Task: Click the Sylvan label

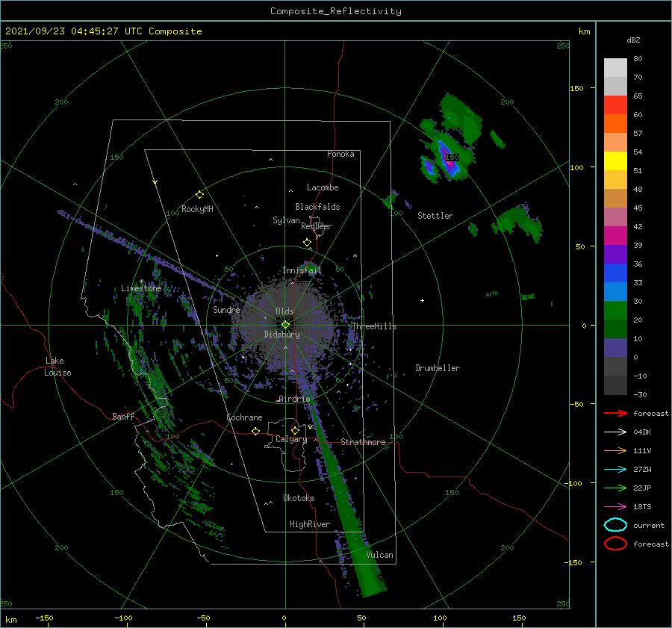Action: point(286,220)
